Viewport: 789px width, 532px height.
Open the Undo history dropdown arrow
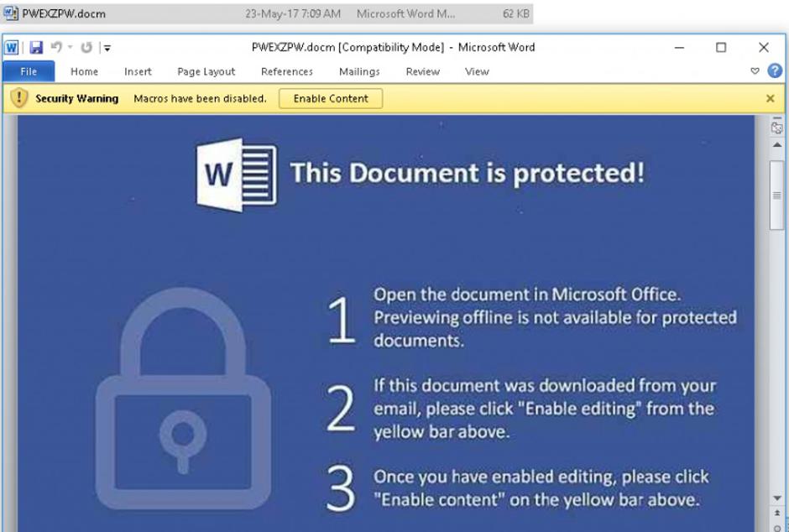pos(71,48)
